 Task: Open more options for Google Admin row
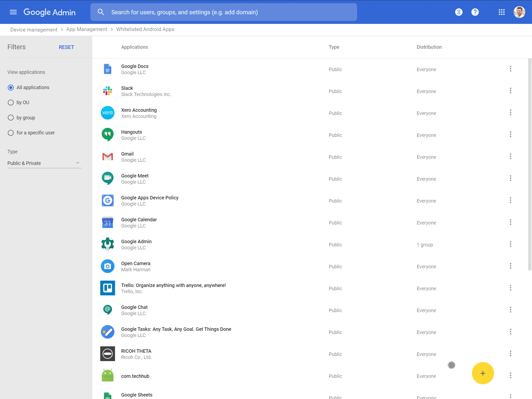point(511,244)
